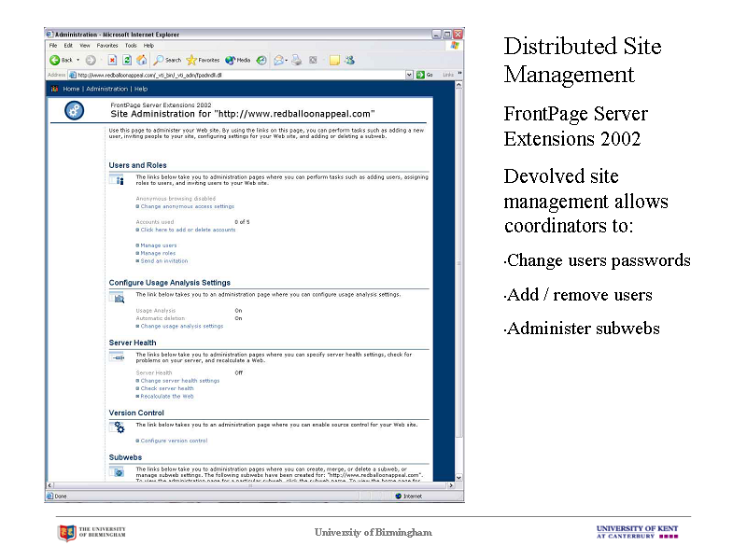
Task: Click the Usage Analysis section icon
Action: [118, 298]
